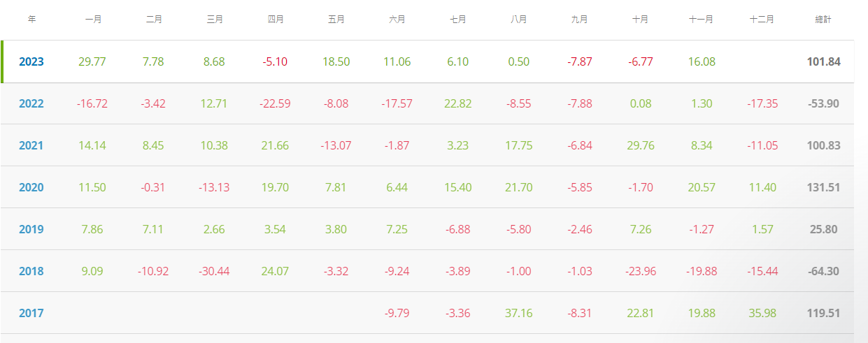Click the 總計 column header
Viewport: 868px width, 343px height.
point(823,20)
